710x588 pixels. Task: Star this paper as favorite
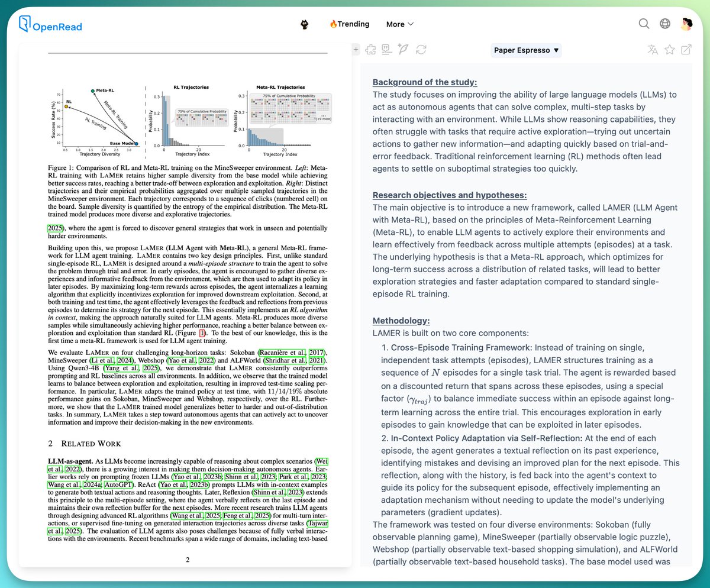coord(670,50)
